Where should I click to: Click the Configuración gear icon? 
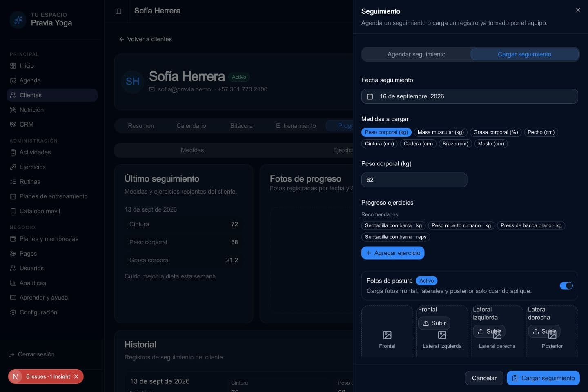tap(13, 312)
